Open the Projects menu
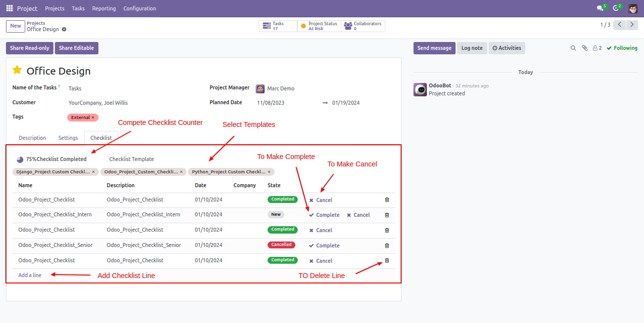 point(54,8)
